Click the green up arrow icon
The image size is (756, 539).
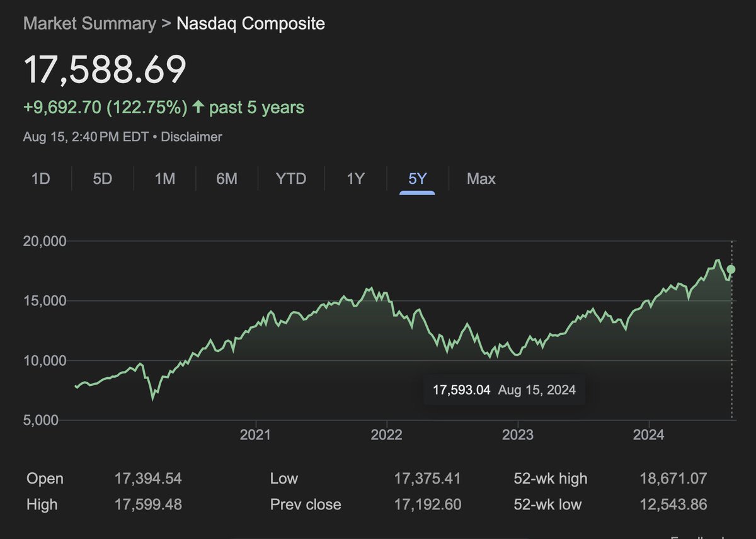(x=198, y=108)
